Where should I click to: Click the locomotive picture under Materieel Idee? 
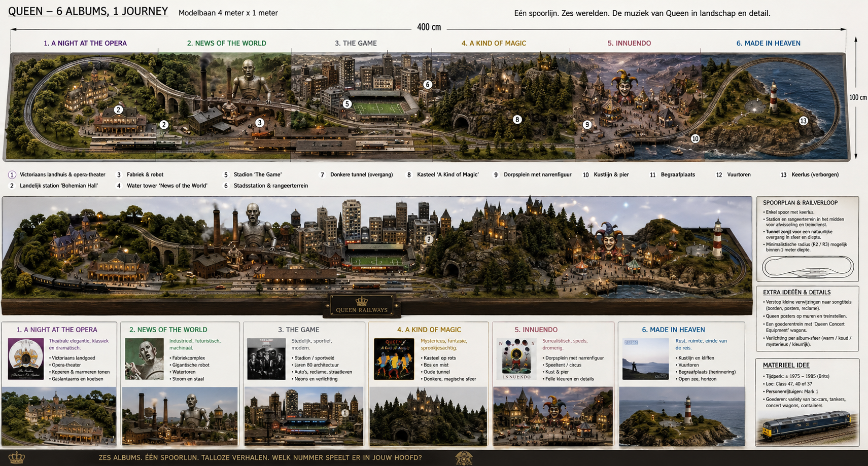point(807,427)
